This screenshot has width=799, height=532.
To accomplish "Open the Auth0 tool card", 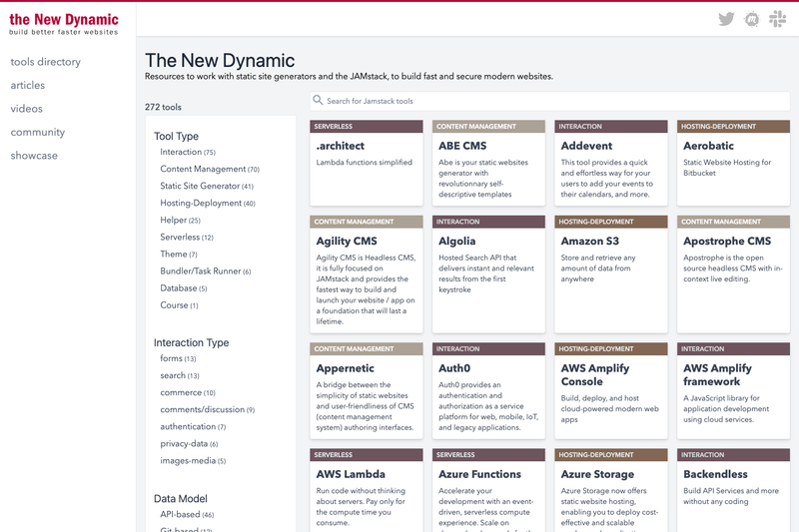I will coord(488,391).
